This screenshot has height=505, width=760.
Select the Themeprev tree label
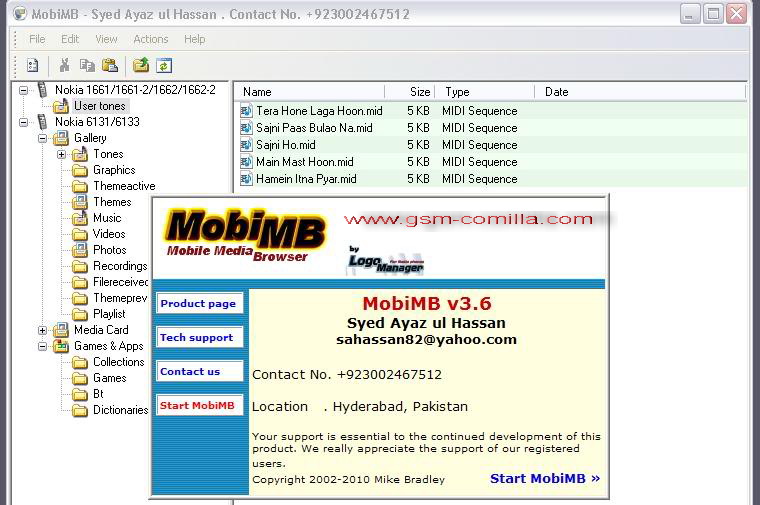click(x=120, y=298)
